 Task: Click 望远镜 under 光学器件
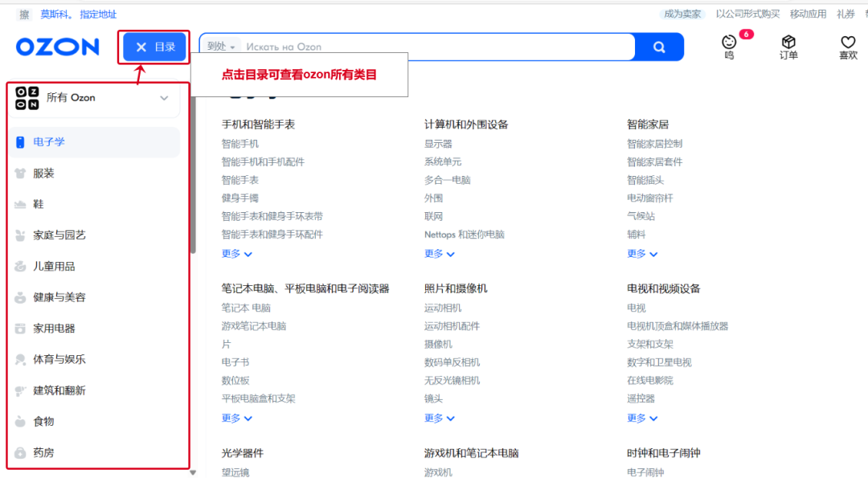pyautogui.click(x=235, y=472)
